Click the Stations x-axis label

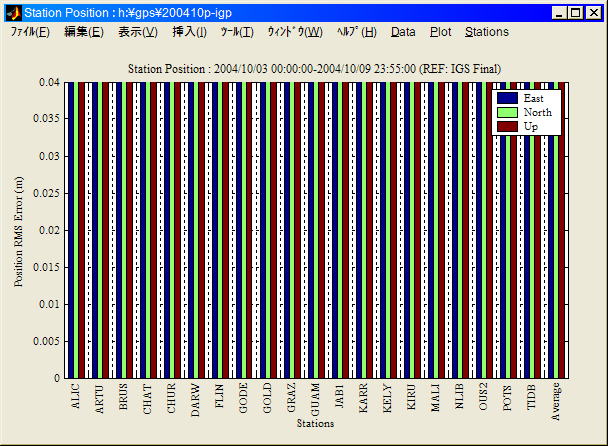click(315, 424)
